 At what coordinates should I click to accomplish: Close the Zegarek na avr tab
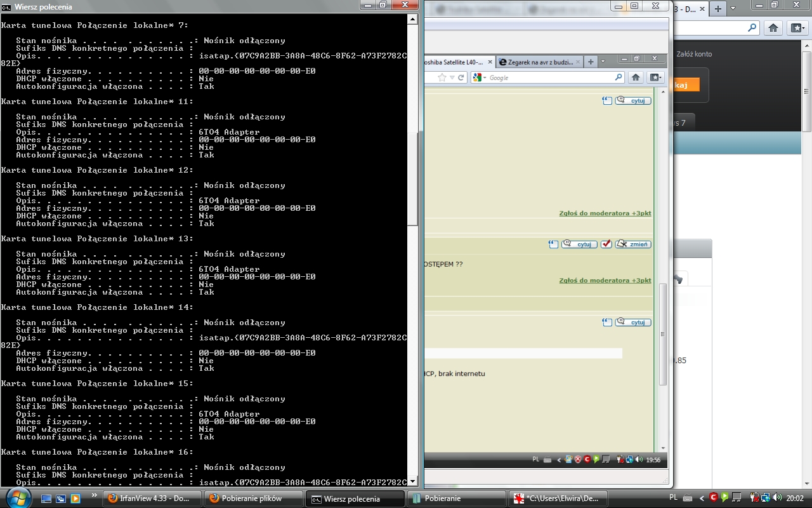[578, 62]
